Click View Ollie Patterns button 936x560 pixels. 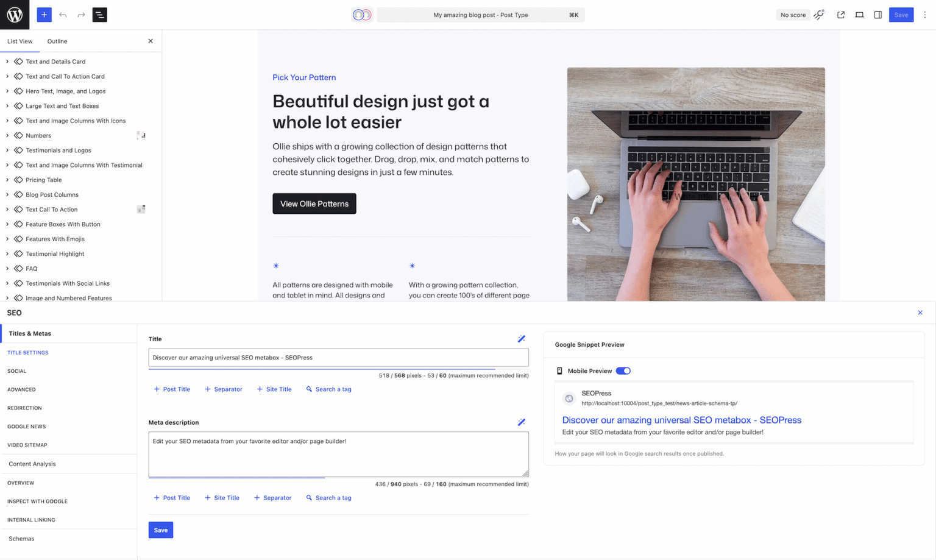[314, 204]
